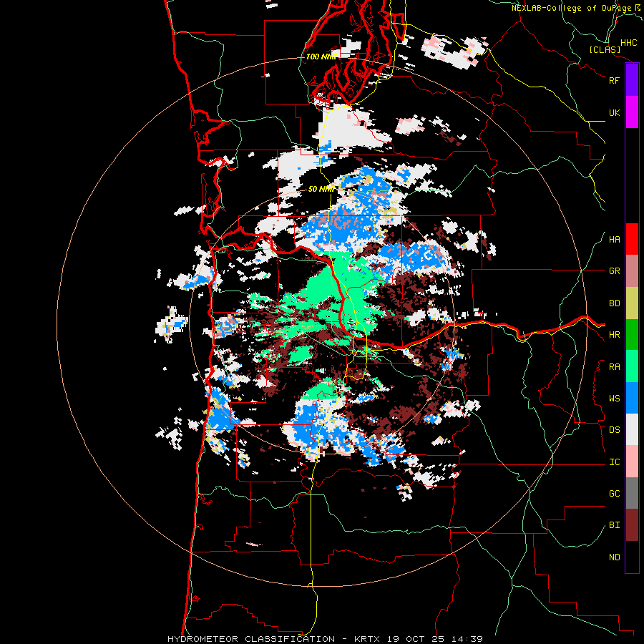Click the UK magenta legend swatch
The height and width of the screenshot is (644, 644).
click(x=632, y=112)
